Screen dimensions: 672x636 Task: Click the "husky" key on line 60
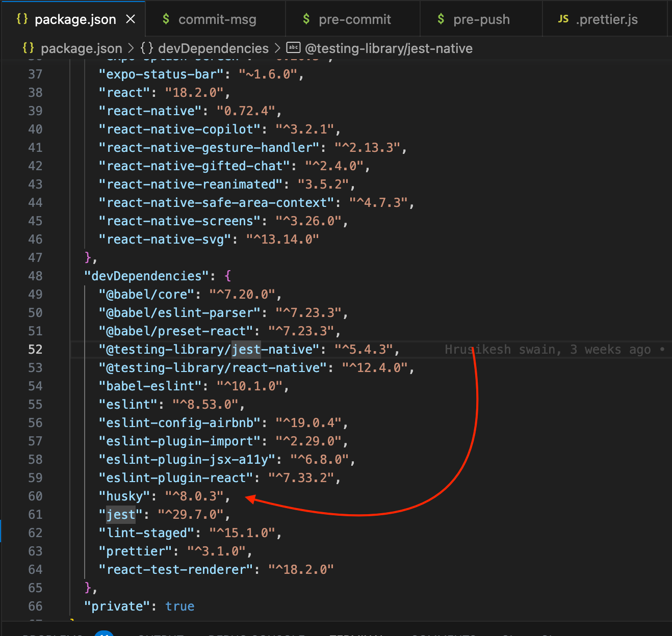pos(124,496)
